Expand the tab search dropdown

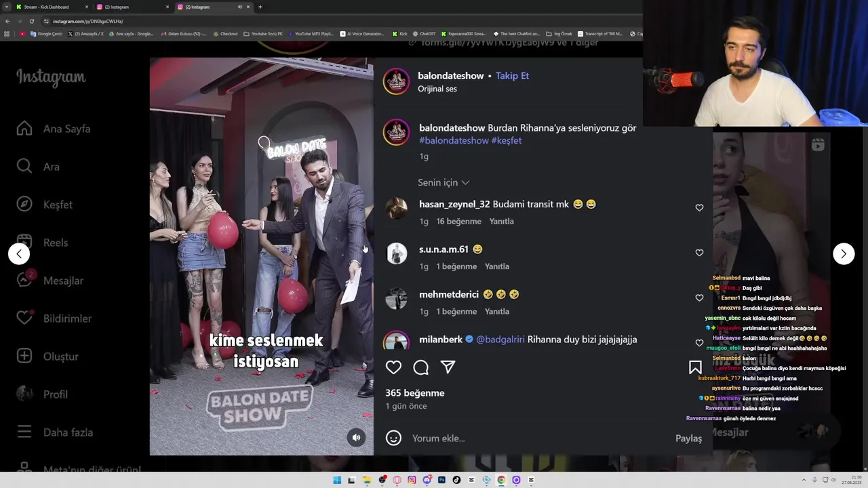pyautogui.click(x=7, y=7)
